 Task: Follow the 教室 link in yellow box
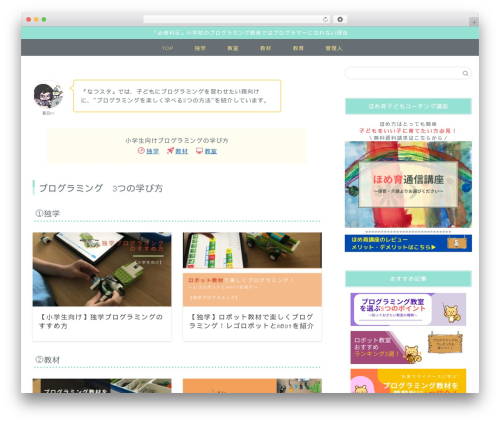(211, 151)
